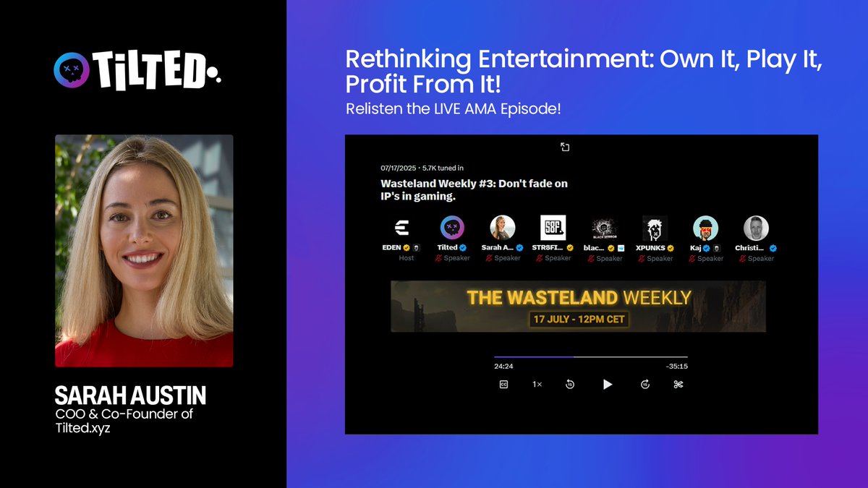Open speaker XPUNKS avatar
868x488 pixels.
pos(655,228)
